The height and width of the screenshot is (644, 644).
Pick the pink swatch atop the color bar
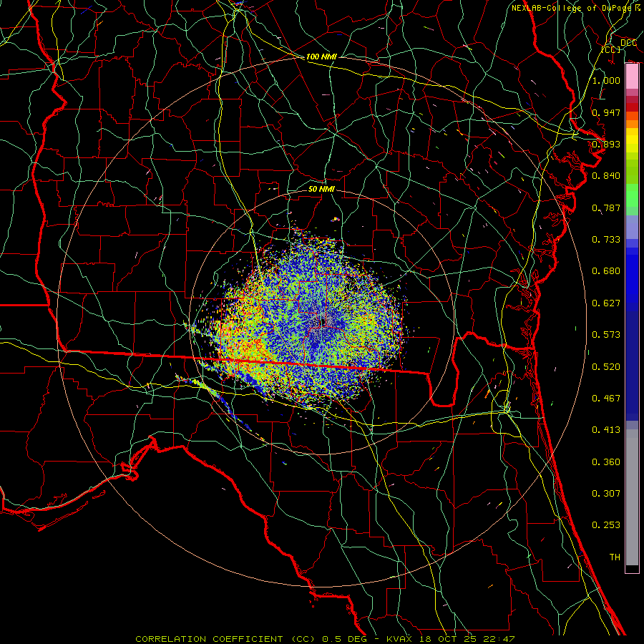click(x=632, y=77)
